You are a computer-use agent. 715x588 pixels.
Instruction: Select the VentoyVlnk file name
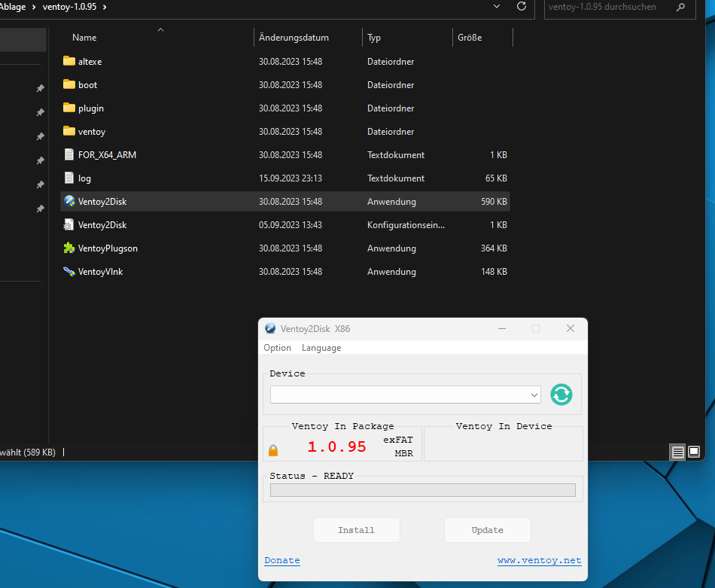[100, 272]
